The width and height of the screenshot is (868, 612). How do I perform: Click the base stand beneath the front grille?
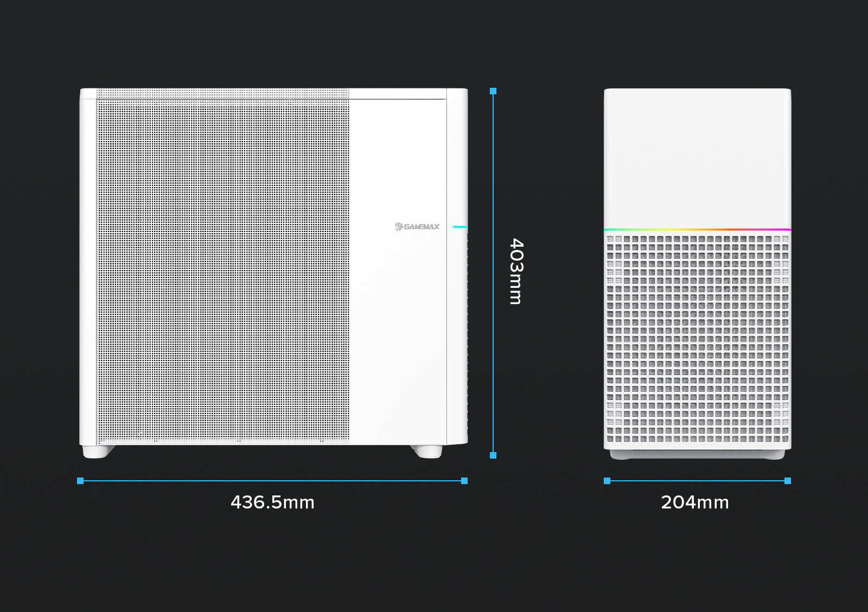pos(697,454)
